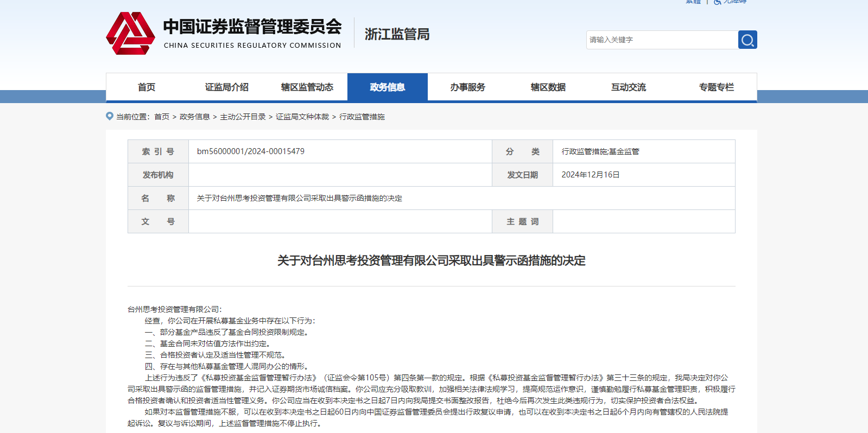Click the 中国证券监督管理委员会 site name
Viewport: 868px width, 433px height.
(252, 27)
